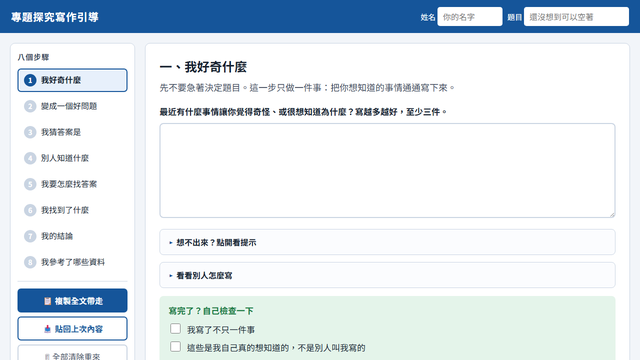This screenshot has height=360, width=640.
Task: Open step 3 我猜答案是
Action: pyautogui.click(x=72, y=132)
